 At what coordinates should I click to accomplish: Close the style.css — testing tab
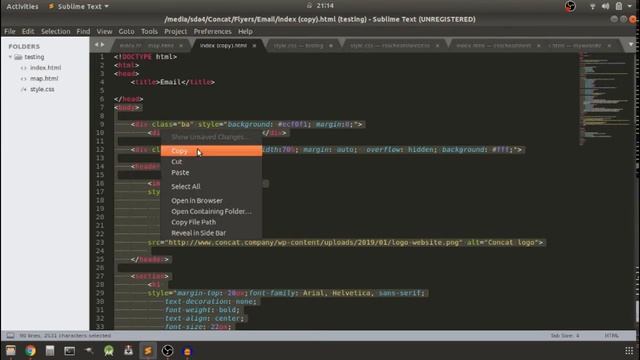(331, 46)
